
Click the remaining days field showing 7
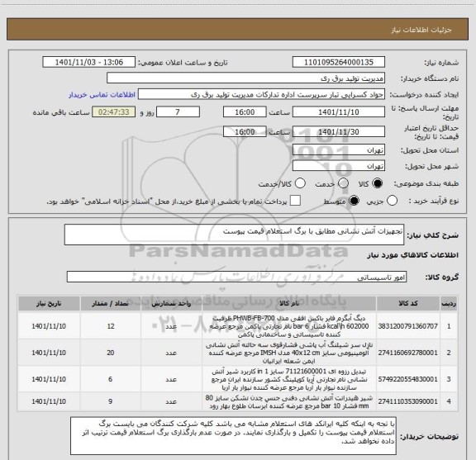[x=178, y=112]
